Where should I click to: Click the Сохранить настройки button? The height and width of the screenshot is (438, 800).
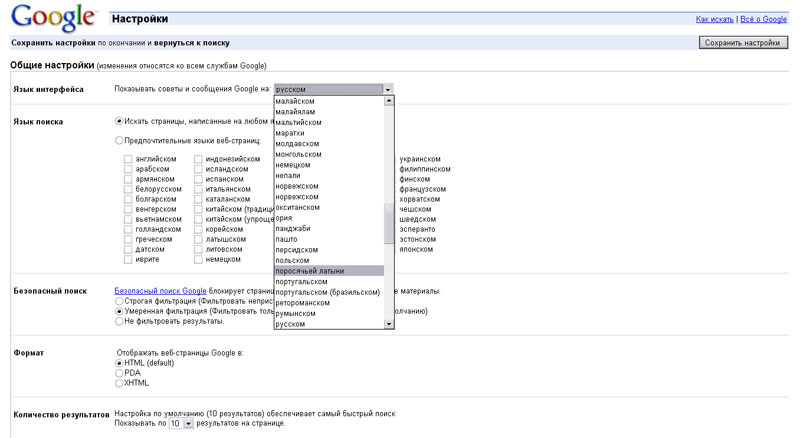743,43
